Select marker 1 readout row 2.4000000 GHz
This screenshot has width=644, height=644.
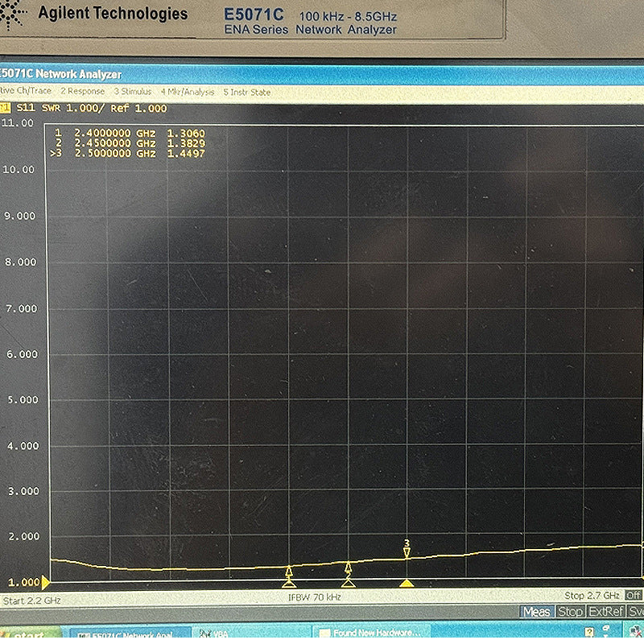(x=130, y=134)
